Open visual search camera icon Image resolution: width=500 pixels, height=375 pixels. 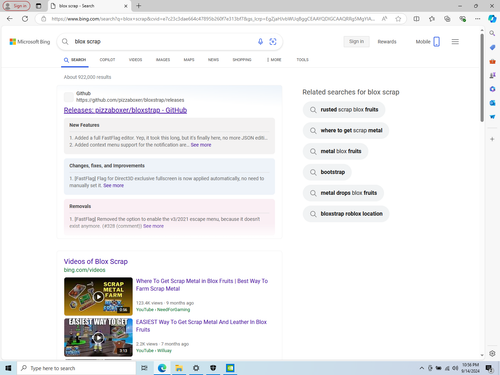click(273, 42)
